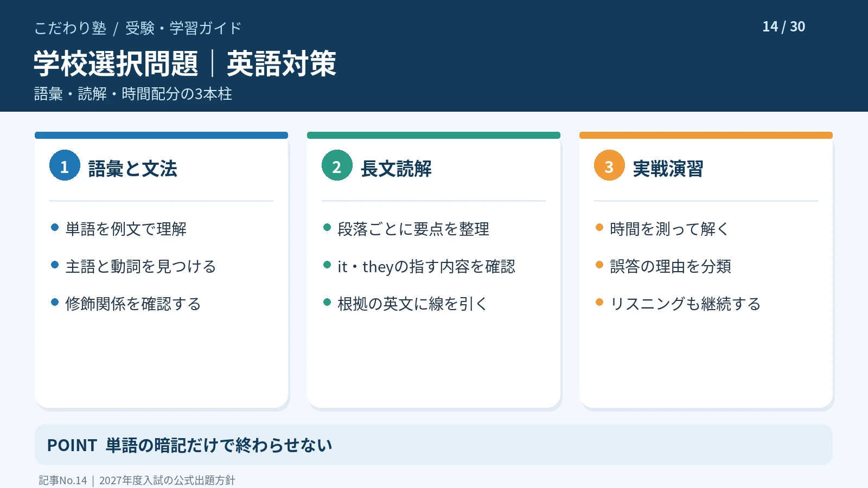Select the heading 語彙と文法
The image size is (868, 488).
(133, 169)
